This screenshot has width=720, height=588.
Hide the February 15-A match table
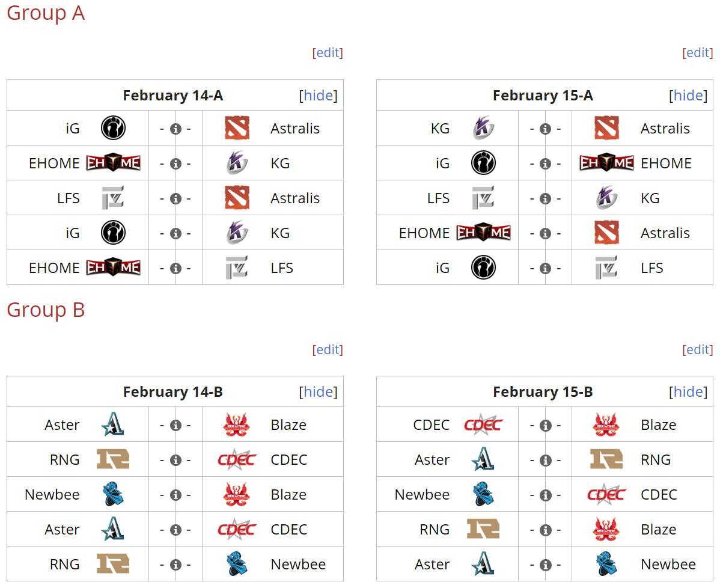click(688, 95)
